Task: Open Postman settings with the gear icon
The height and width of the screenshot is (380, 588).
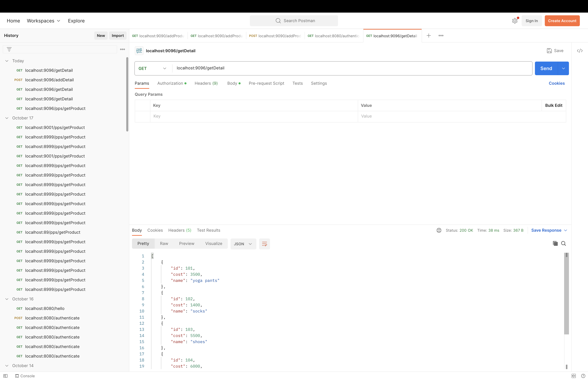Action: 515,21
